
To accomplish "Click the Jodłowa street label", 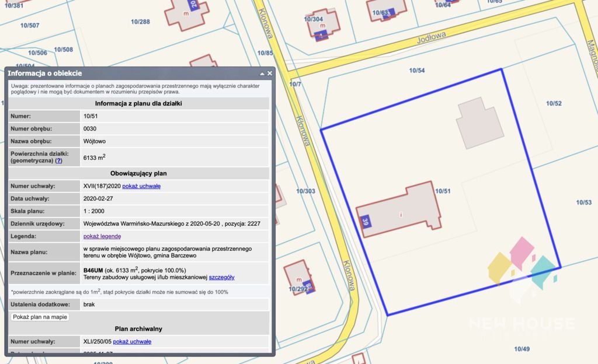I will point(432,38).
